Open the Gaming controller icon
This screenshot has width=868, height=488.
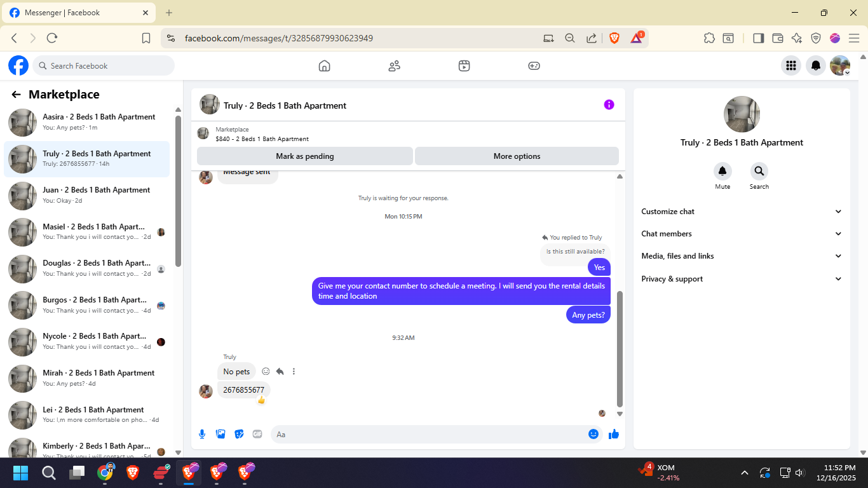click(534, 65)
